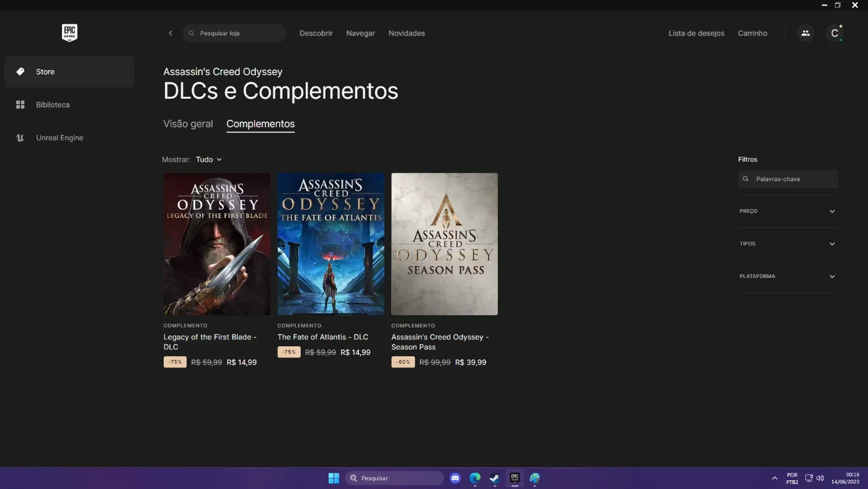Expand the Tipos filter

(787, 244)
